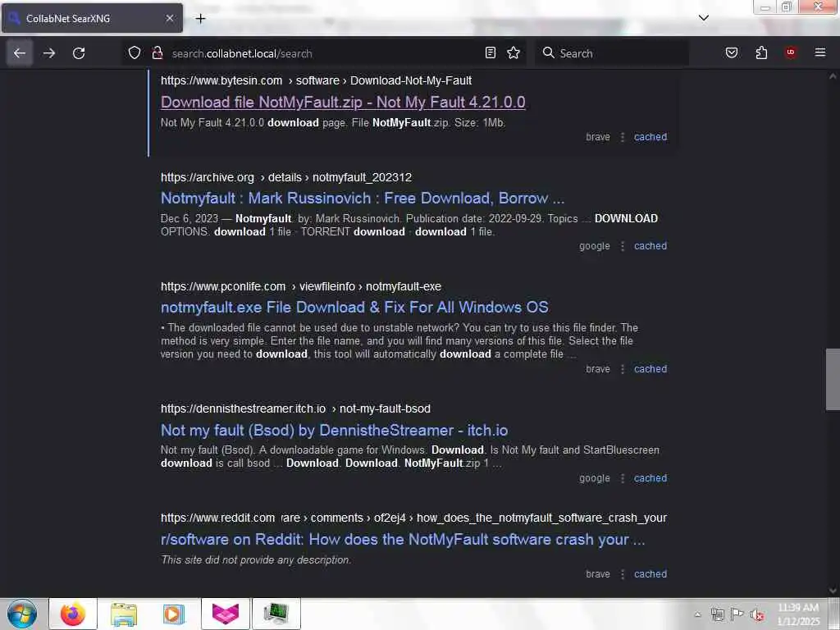Click the scrollbar down arrow
This screenshot has width=840, height=630.
pos(833,591)
